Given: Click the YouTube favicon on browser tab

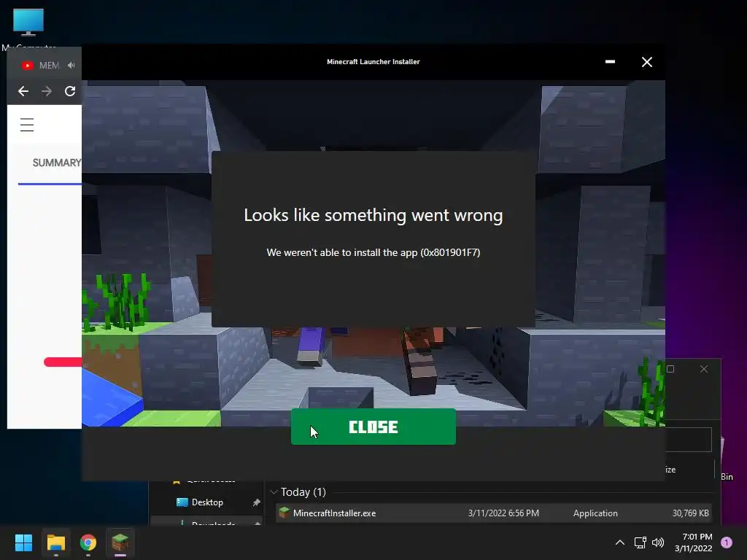Looking at the screenshot, I should click(x=28, y=65).
